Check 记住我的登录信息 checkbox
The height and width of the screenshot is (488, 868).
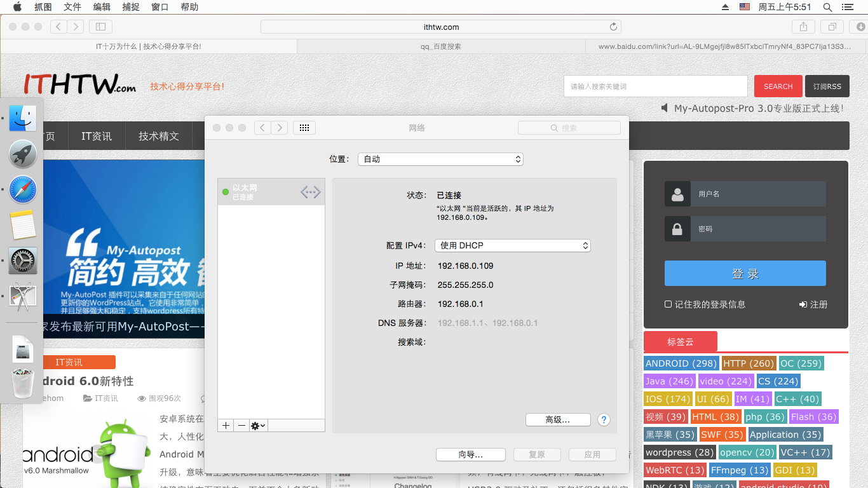point(668,304)
